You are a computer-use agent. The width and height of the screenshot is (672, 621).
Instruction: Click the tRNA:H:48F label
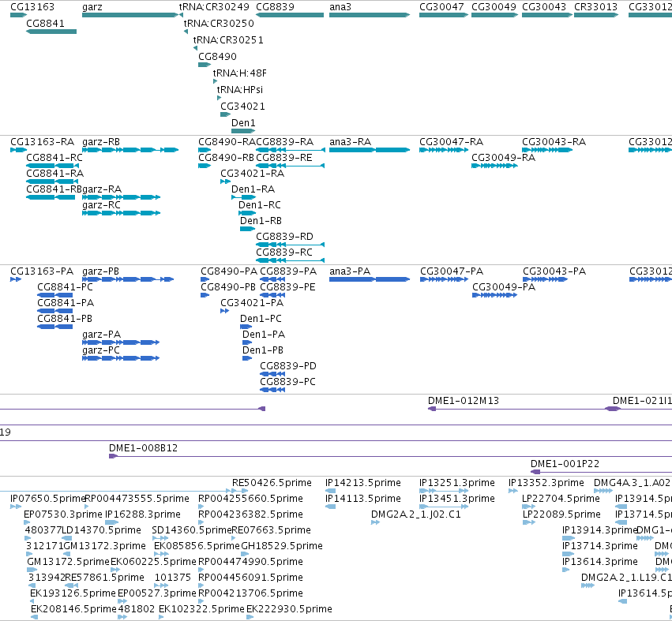point(239,73)
